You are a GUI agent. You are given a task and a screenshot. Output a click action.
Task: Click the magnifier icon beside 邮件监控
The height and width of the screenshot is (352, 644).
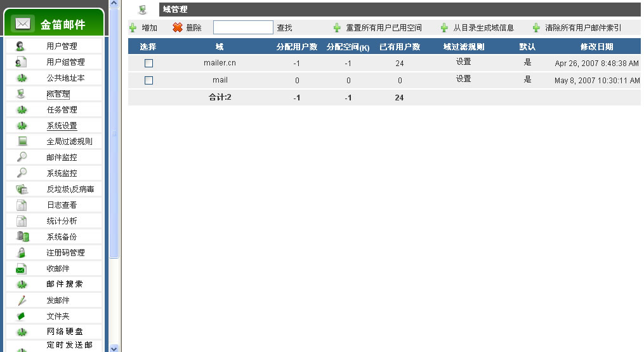22,157
